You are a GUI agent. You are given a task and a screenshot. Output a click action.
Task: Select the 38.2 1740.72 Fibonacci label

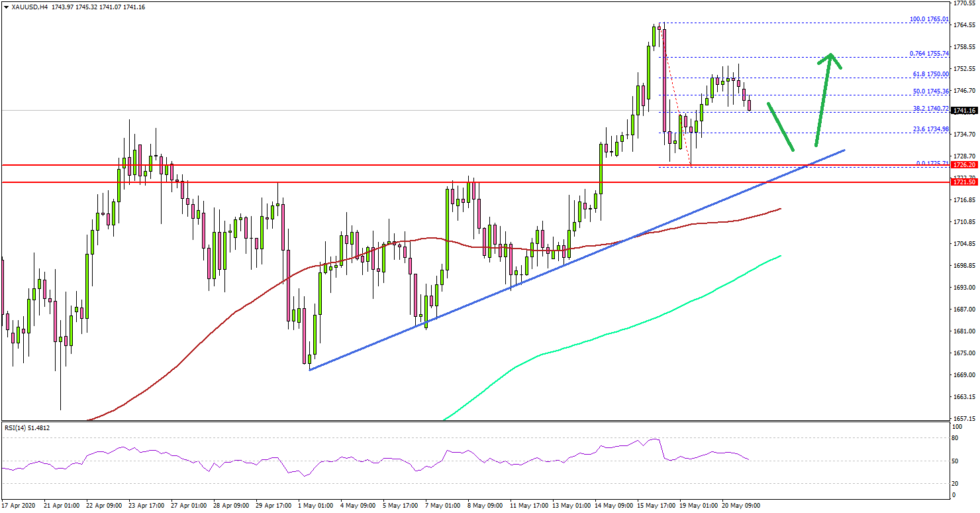tap(930, 107)
